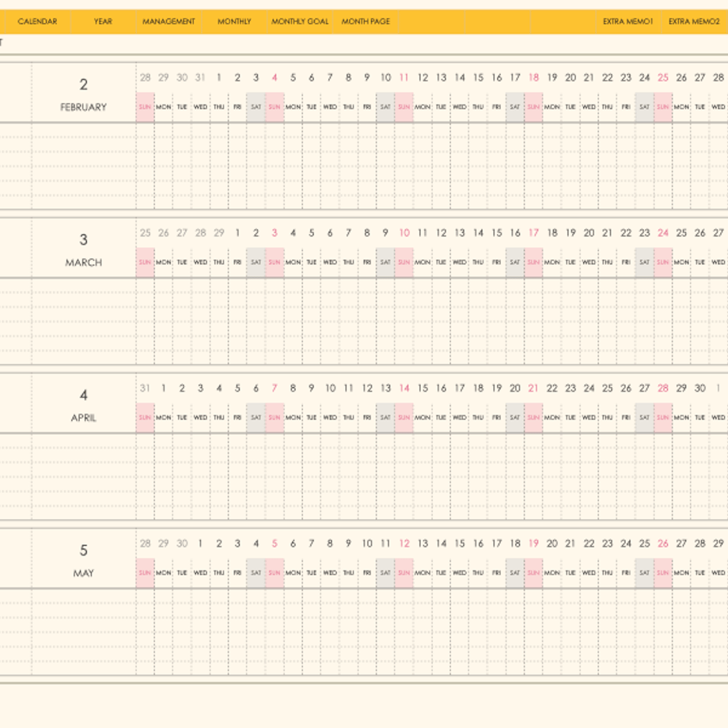Click pink date 18 in February row
This screenshot has width=728, height=728.
(x=533, y=78)
